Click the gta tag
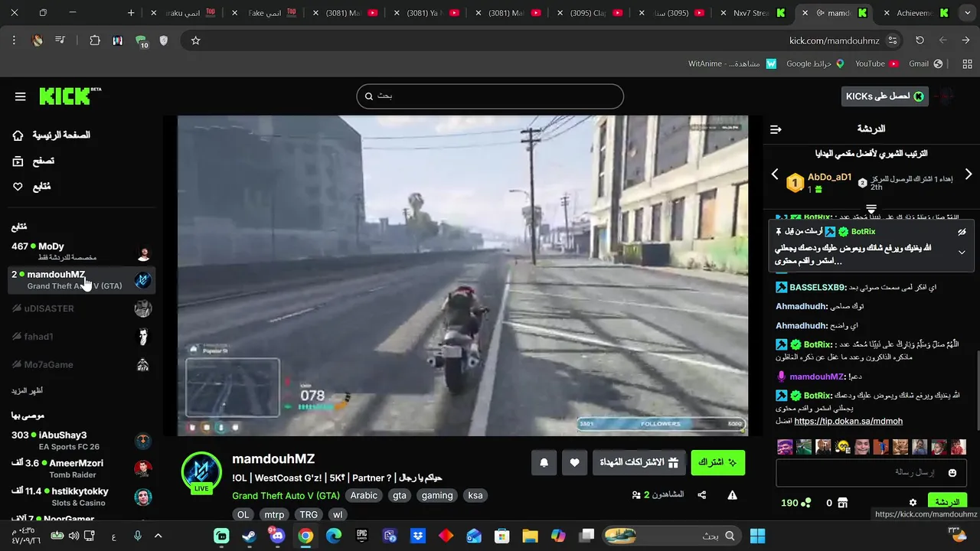 pyautogui.click(x=400, y=495)
